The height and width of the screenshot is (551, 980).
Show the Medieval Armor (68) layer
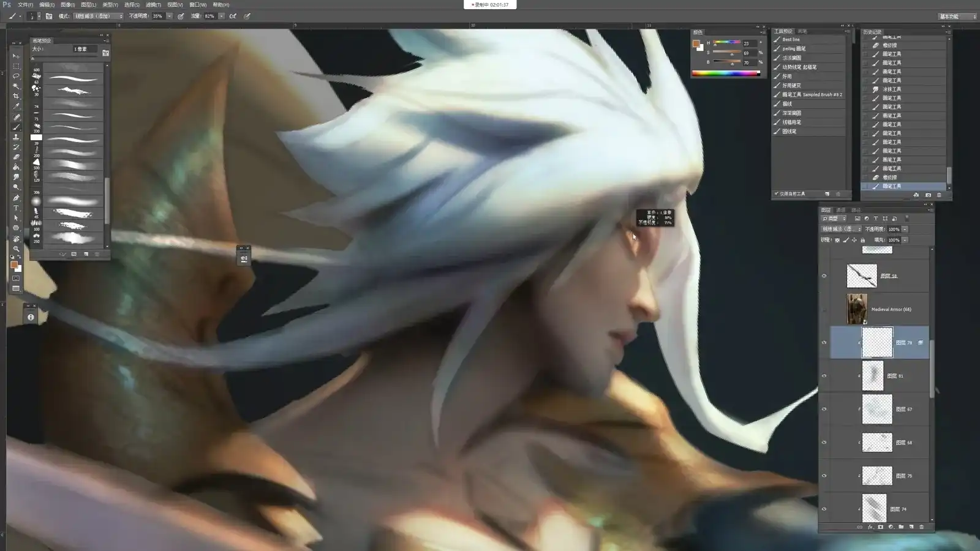tap(824, 309)
